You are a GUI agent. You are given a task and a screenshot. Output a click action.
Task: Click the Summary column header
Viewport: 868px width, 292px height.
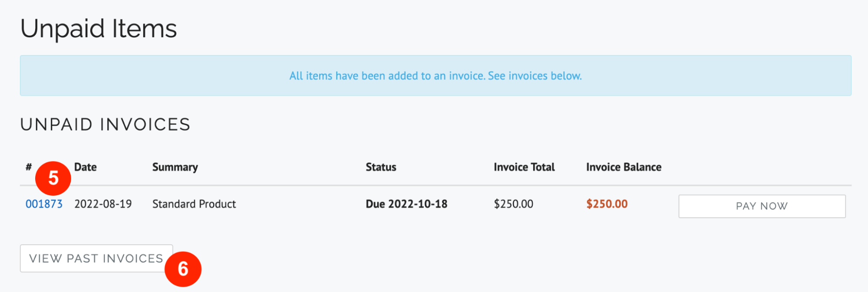[x=175, y=167]
